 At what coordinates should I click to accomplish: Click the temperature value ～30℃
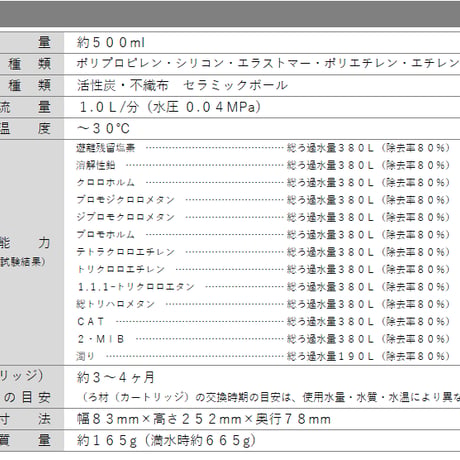click(x=103, y=128)
